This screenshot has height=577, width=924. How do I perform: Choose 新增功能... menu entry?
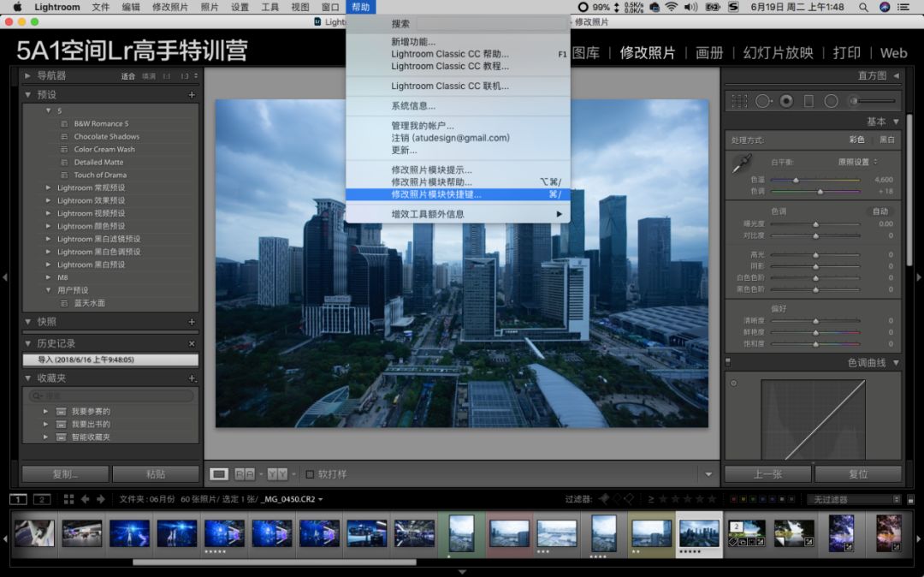coord(458,42)
